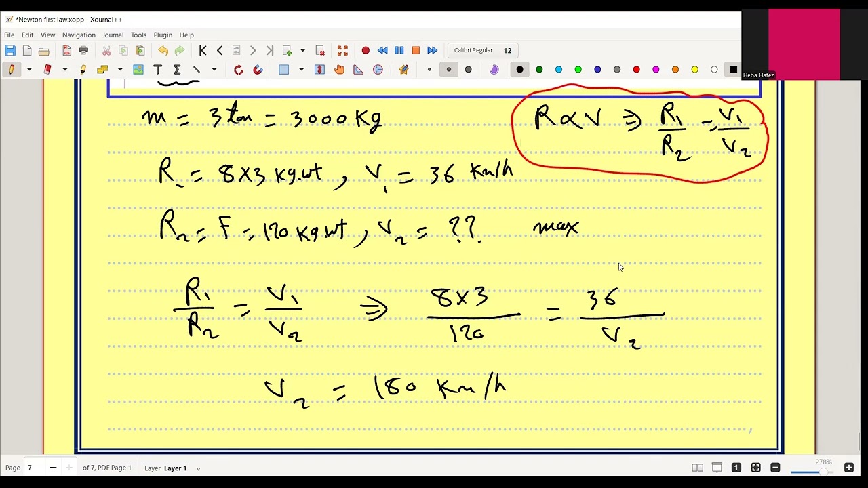The width and height of the screenshot is (868, 488).
Task: Toggle paired pages view in status bar
Action: (x=697, y=468)
